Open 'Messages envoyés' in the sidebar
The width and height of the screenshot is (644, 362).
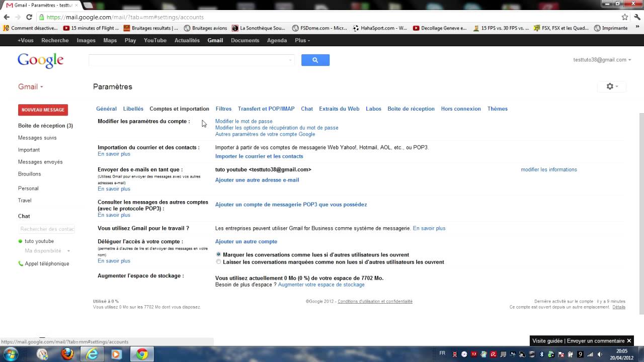pyautogui.click(x=40, y=162)
